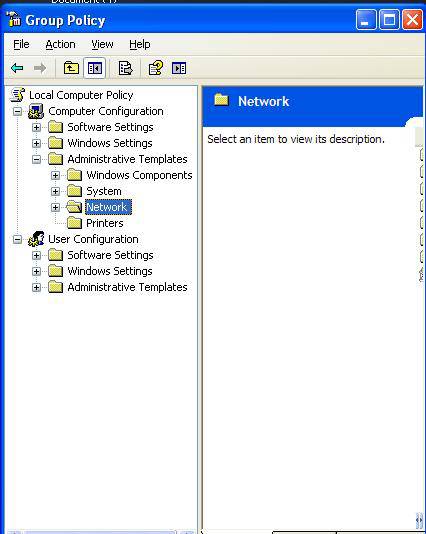Expand the Network folder node

[x=55, y=207]
